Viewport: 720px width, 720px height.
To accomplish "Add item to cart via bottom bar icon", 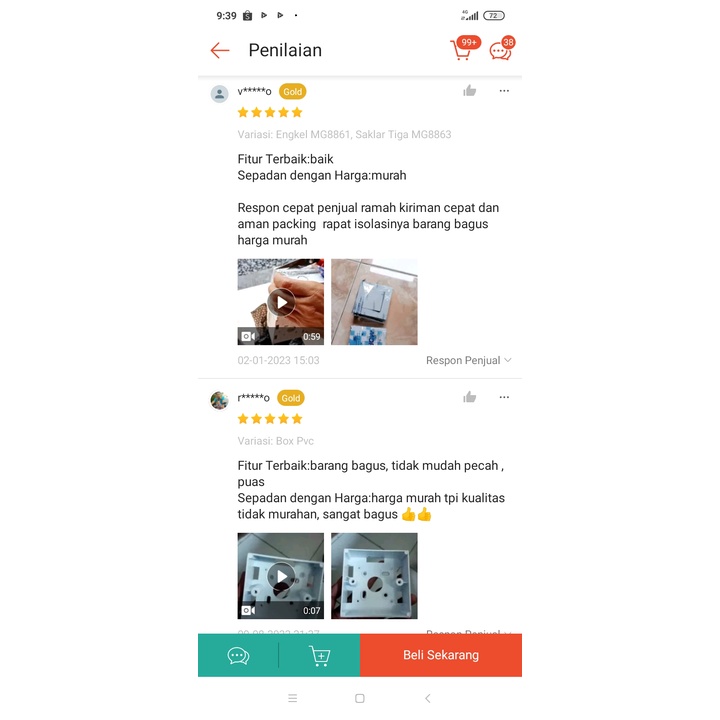I will tap(320, 655).
